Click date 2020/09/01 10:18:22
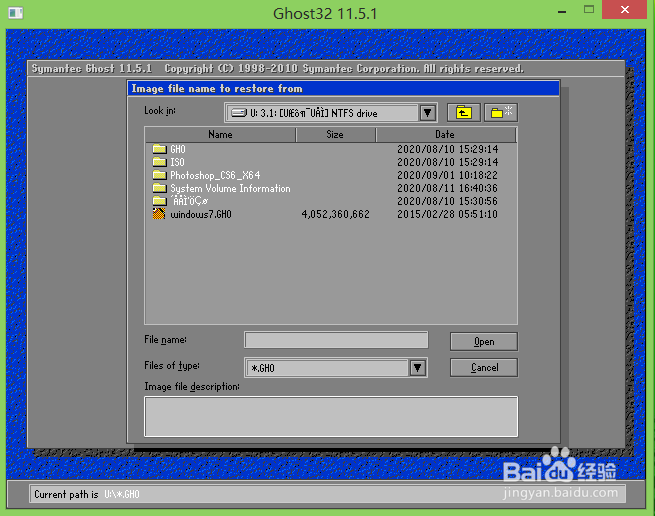 [x=447, y=175]
